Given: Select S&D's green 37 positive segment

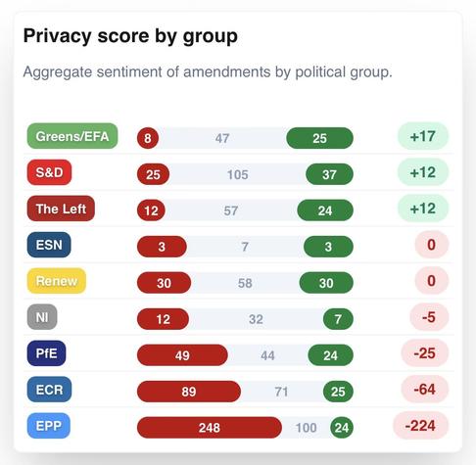Looking at the screenshot, I should click(329, 174).
